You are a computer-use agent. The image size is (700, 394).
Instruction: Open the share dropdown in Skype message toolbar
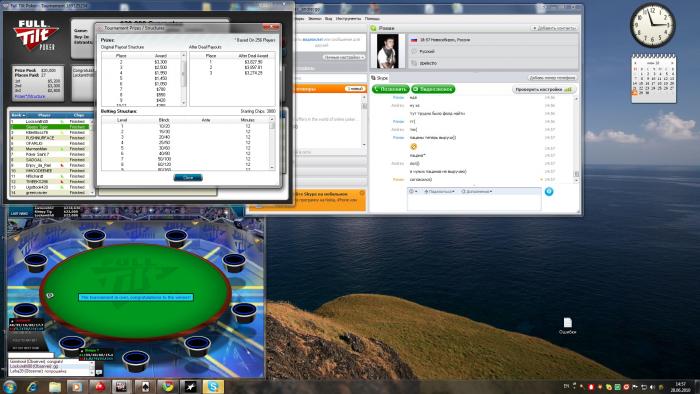coord(439,191)
